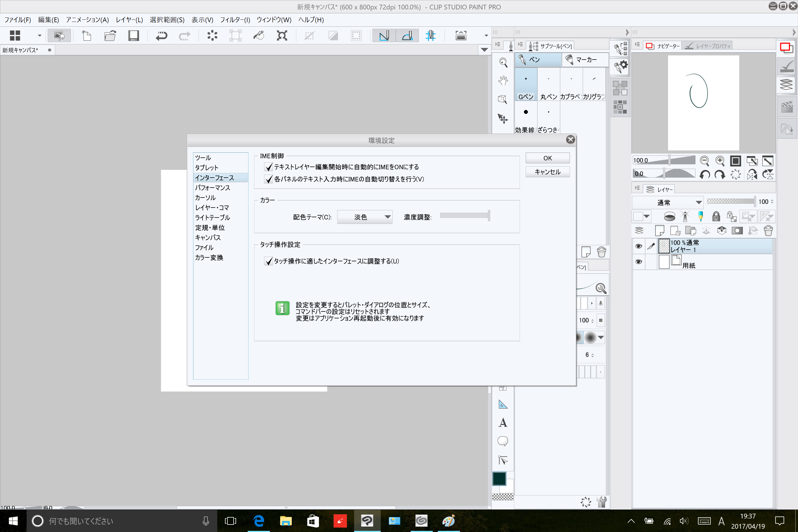Select the Text tool (A icon)

(x=502, y=422)
